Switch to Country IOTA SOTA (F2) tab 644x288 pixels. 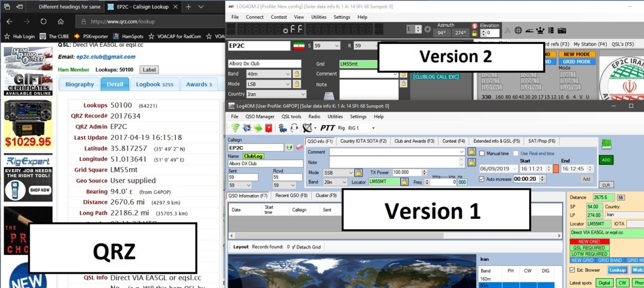(x=363, y=141)
